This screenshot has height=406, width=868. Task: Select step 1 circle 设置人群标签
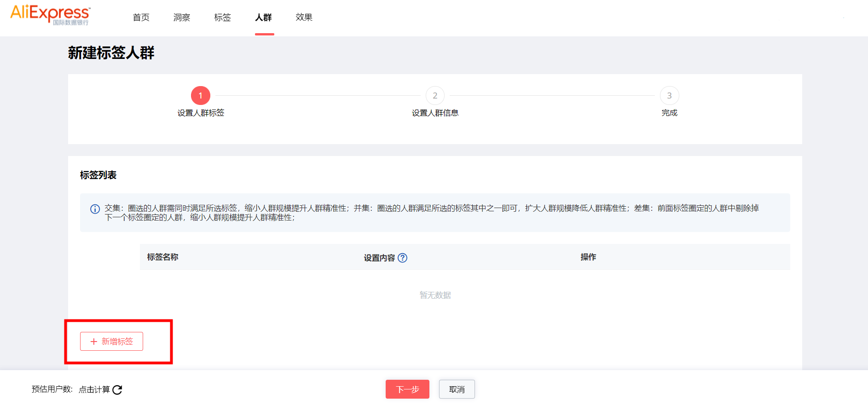coord(201,96)
